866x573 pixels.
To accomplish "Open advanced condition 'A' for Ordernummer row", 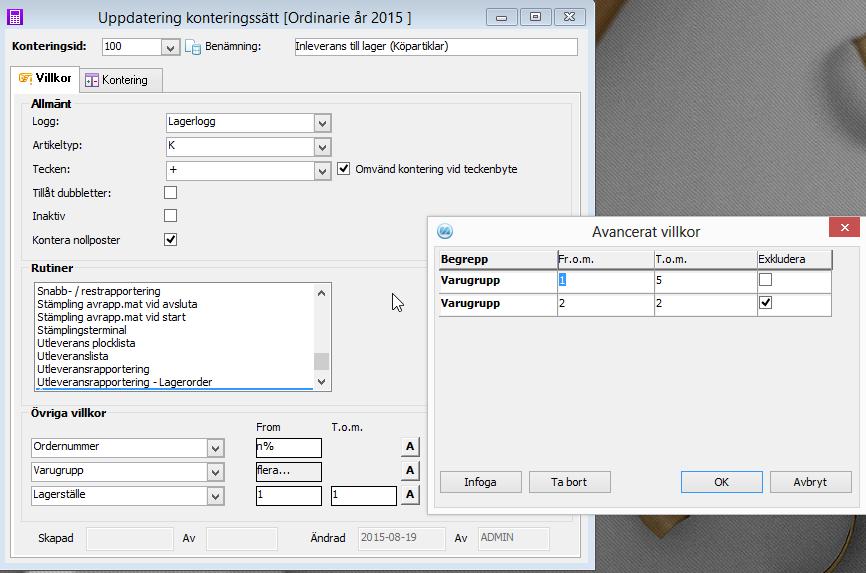I will point(410,446).
